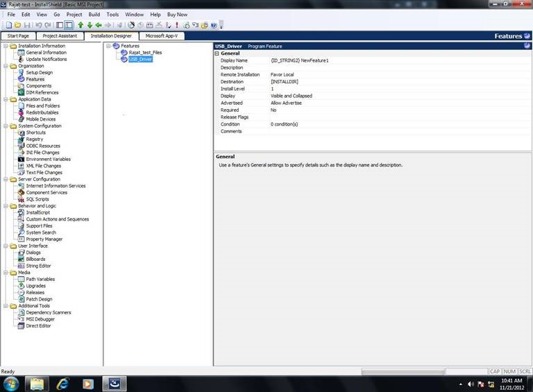Click the Build stopwatch icon in toolbar

pyautogui.click(x=131, y=25)
